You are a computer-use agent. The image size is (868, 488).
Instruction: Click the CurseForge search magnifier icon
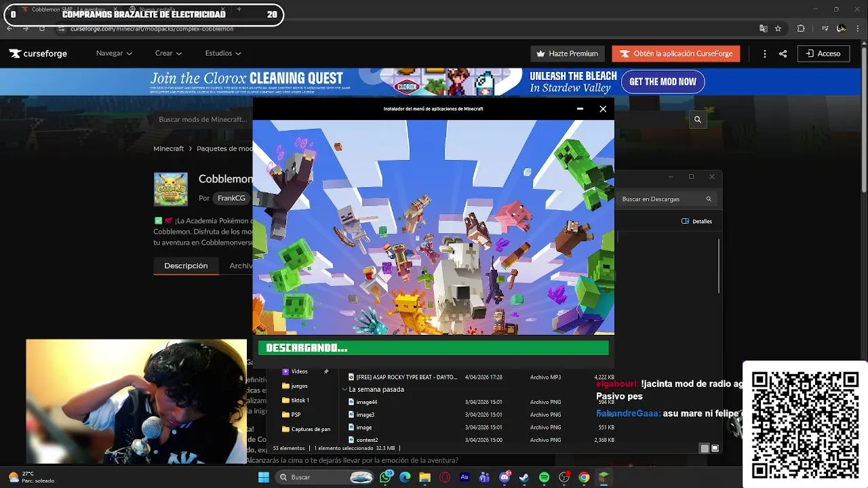[697, 119]
